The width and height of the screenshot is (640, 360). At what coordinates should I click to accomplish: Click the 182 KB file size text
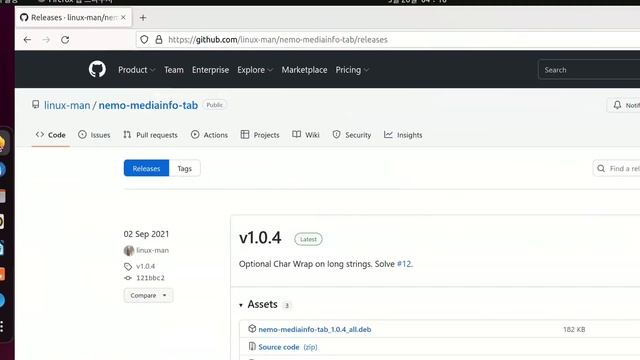click(574, 329)
